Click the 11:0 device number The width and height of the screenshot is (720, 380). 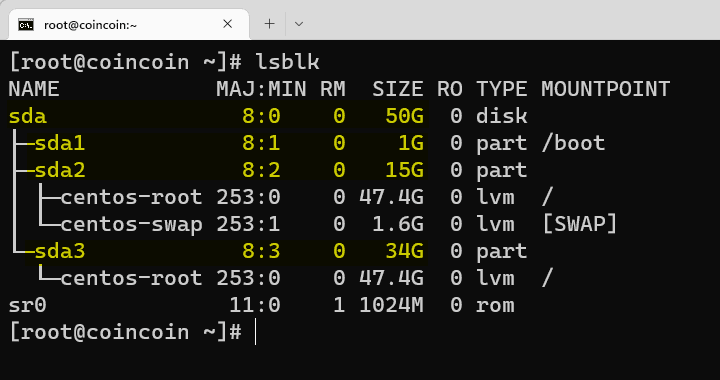[x=255, y=305]
